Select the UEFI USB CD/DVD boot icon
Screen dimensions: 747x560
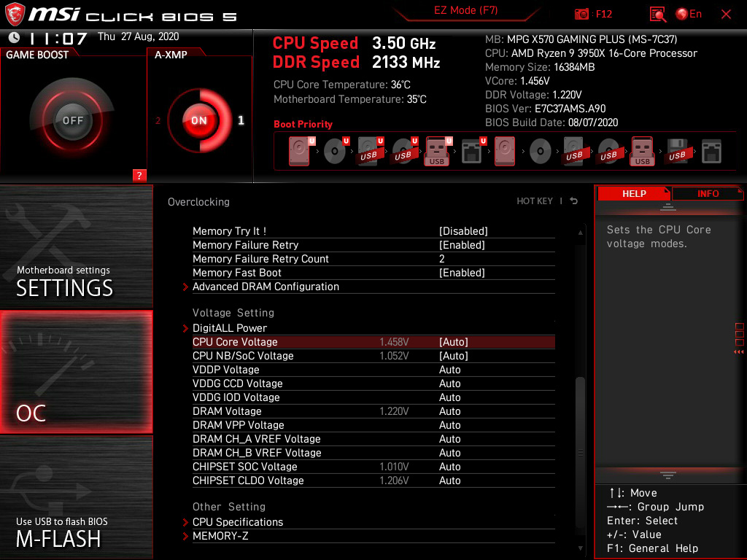coord(404,152)
